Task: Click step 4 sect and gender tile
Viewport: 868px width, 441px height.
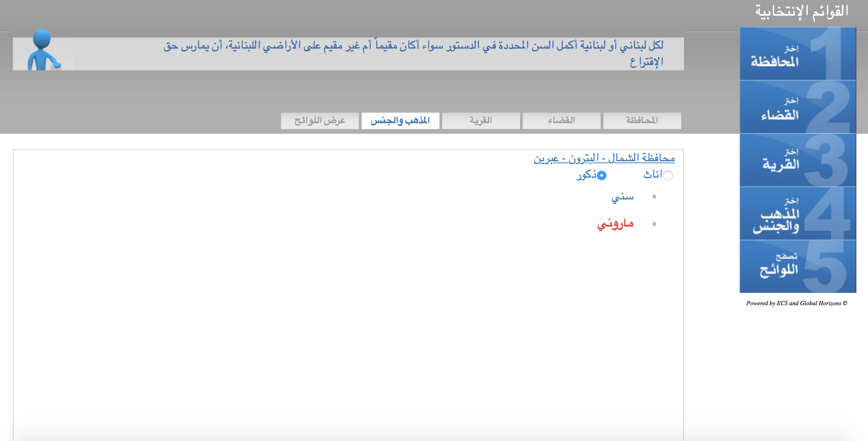Action: [798, 213]
